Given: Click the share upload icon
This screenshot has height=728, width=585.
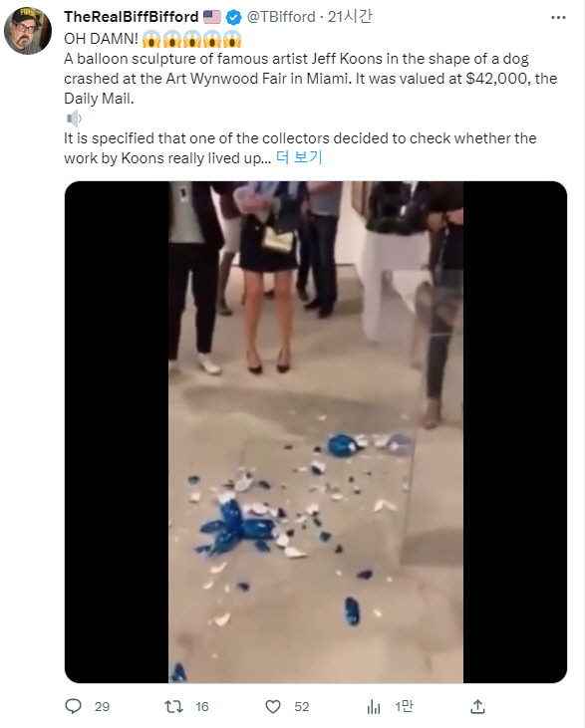Looking at the screenshot, I should pos(477,706).
